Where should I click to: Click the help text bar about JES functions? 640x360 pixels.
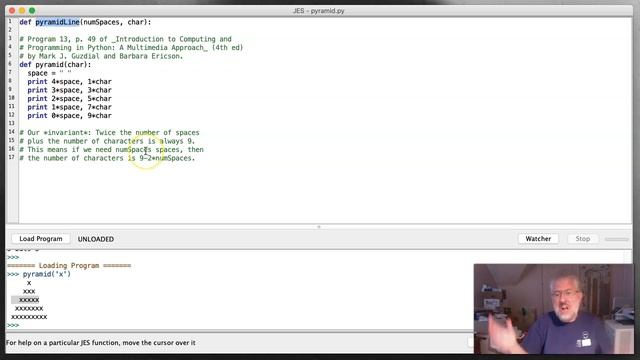100,343
